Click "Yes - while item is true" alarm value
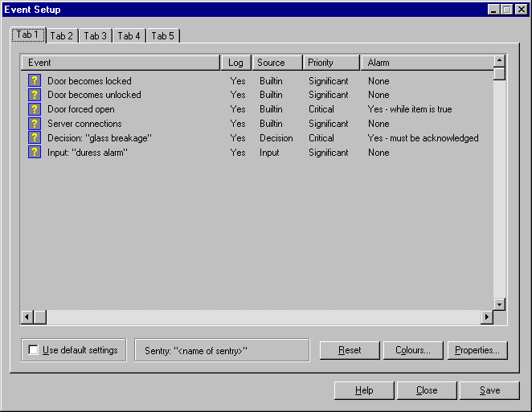 coord(410,109)
